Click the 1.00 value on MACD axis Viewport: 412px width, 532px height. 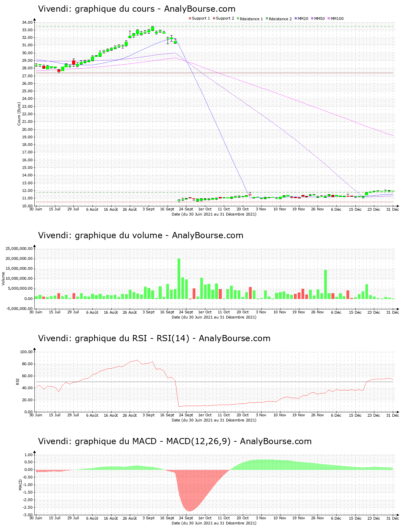pyautogui.click(x=28, y=455)
